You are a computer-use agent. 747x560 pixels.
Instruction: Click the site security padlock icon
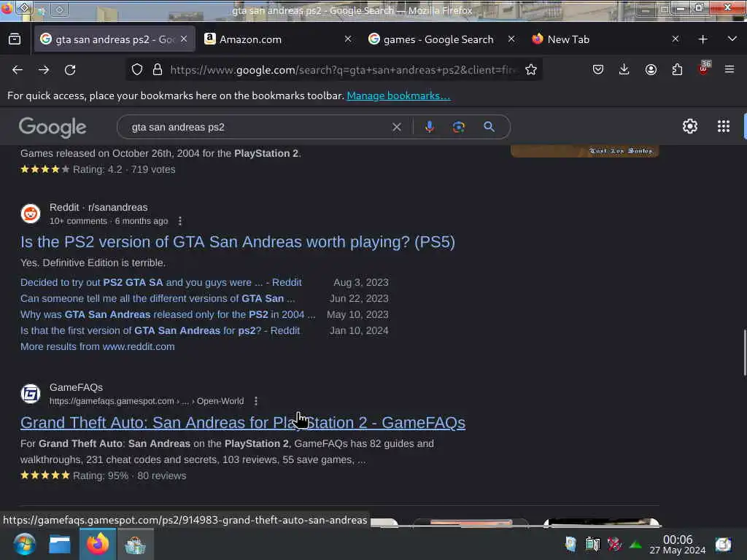pos(158,69)
